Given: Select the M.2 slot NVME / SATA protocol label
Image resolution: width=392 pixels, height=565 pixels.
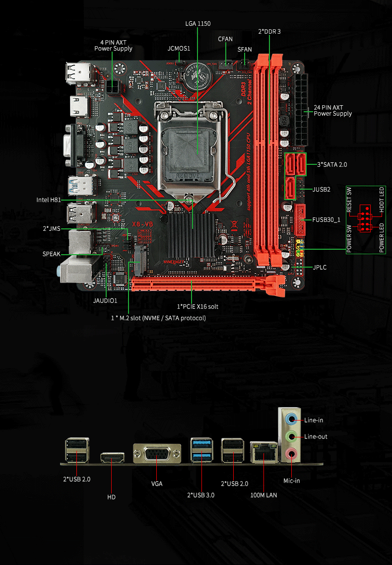Looking at the screenshot, I should pos(158,318).
